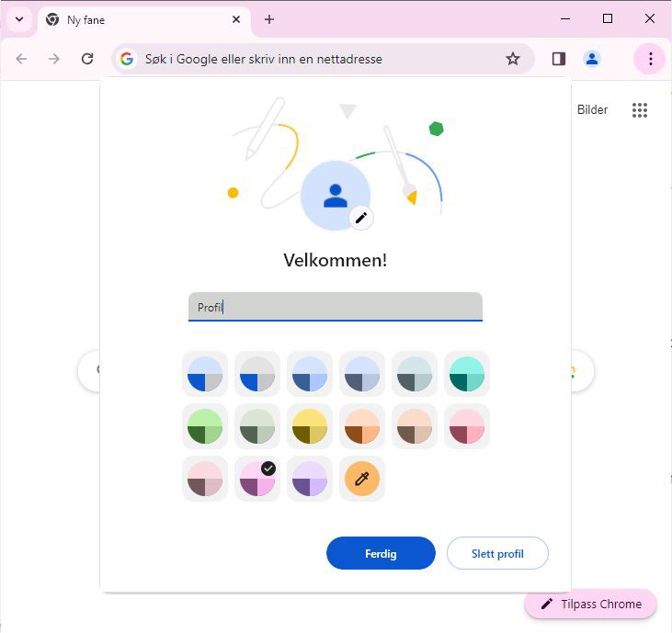
Task: Pick the yellow theme color
Action: [x=310, y=426]
